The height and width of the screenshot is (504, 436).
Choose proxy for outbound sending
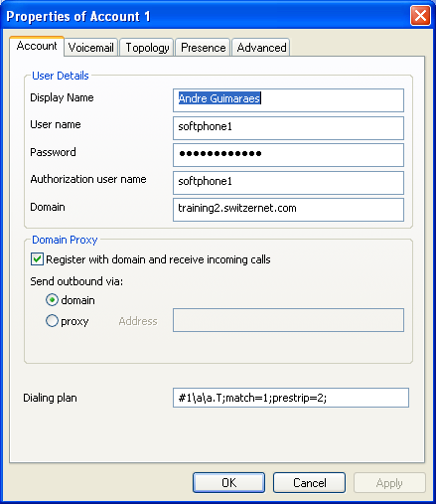tap(52, 321)
